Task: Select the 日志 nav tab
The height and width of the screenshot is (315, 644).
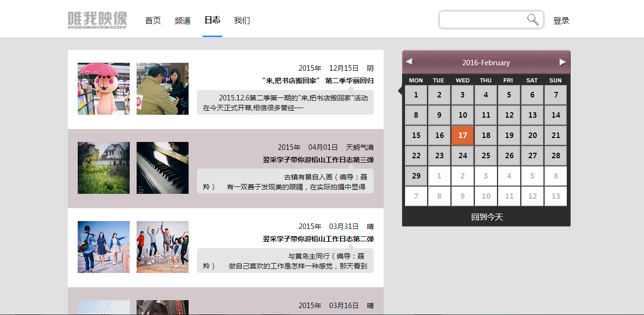Action: pyautogui.click(x=212, y=20)
